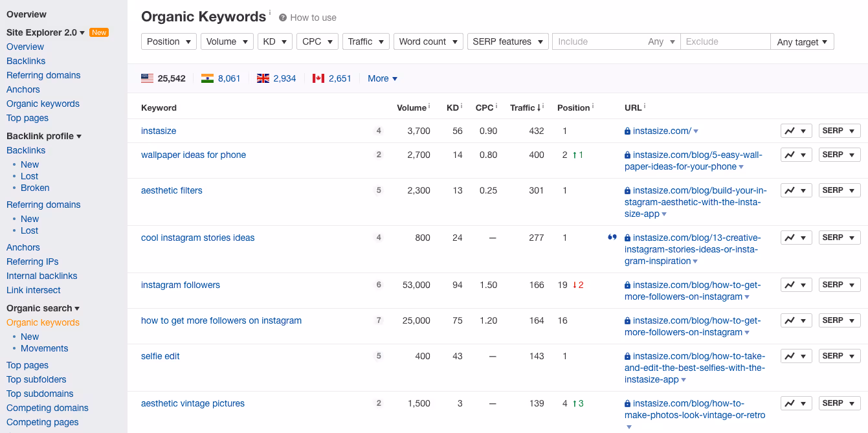Click the Exclude keywords input field
Viewport: 868px width, 433px height.
pyautogui.click(x=725, y=41)
